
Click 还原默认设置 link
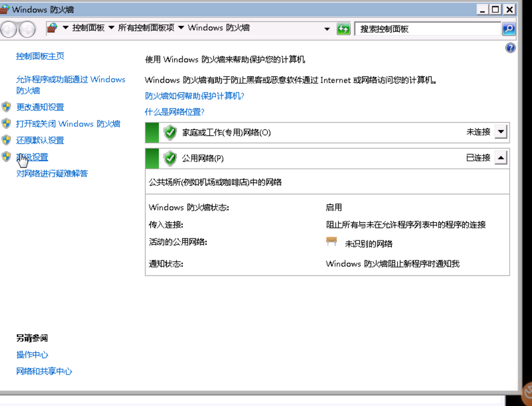(x=40, y=140)
